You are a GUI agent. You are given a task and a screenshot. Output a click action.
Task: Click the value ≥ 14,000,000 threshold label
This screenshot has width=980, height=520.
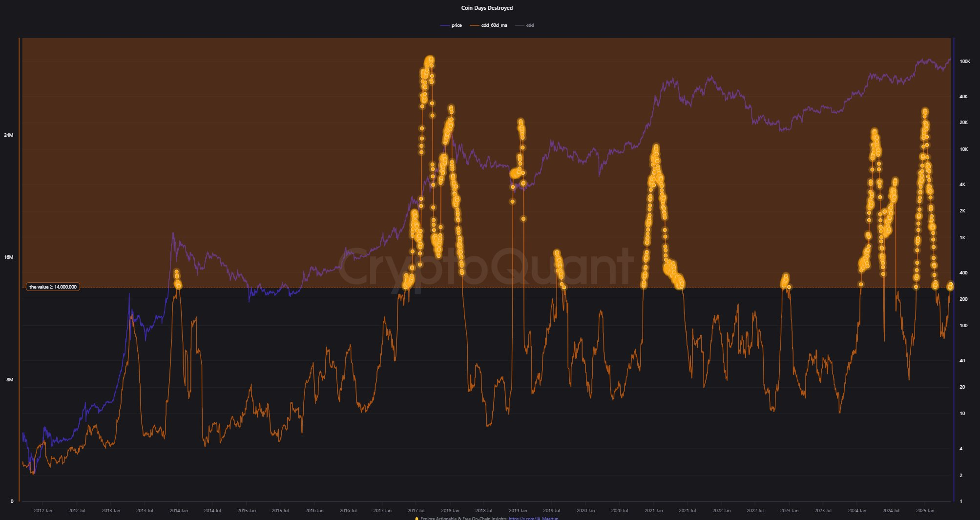pyautogui.click(x=53, y=287)
